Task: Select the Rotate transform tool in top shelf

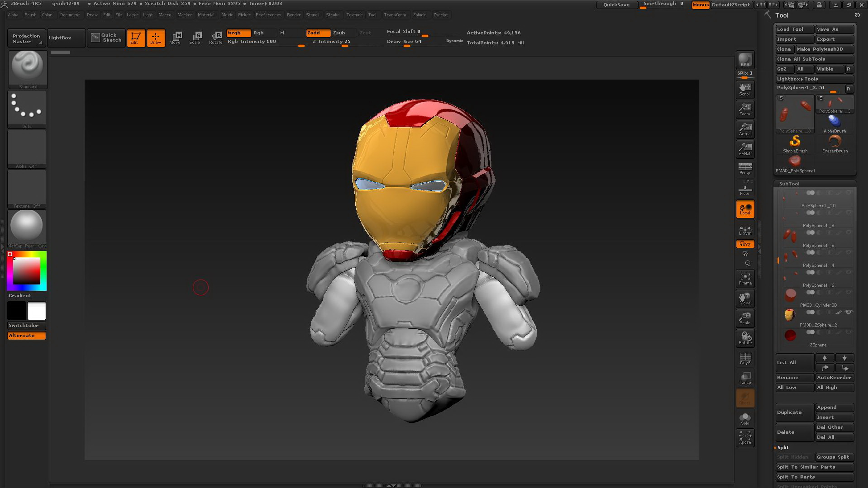Action: (x=216, y=38)
